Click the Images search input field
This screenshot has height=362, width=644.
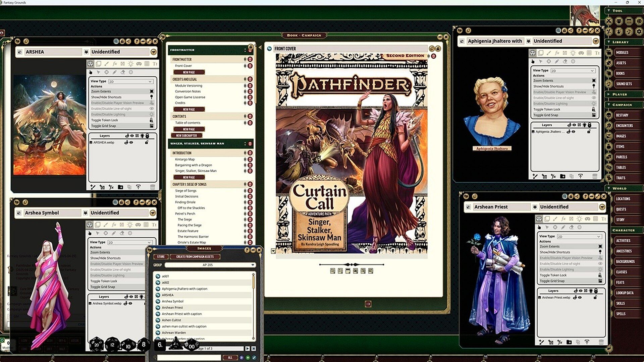(x=189, y=358)
